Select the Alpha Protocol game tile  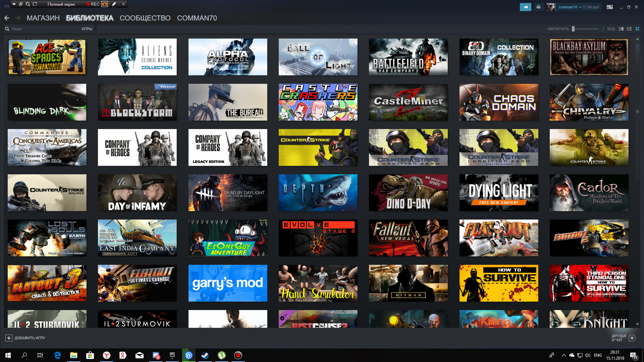pos(228,57)
